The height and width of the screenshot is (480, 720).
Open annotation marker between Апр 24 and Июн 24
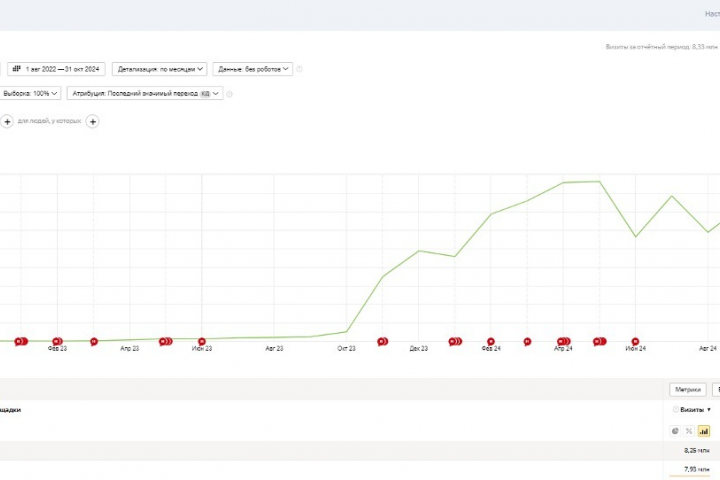(600, 341)
